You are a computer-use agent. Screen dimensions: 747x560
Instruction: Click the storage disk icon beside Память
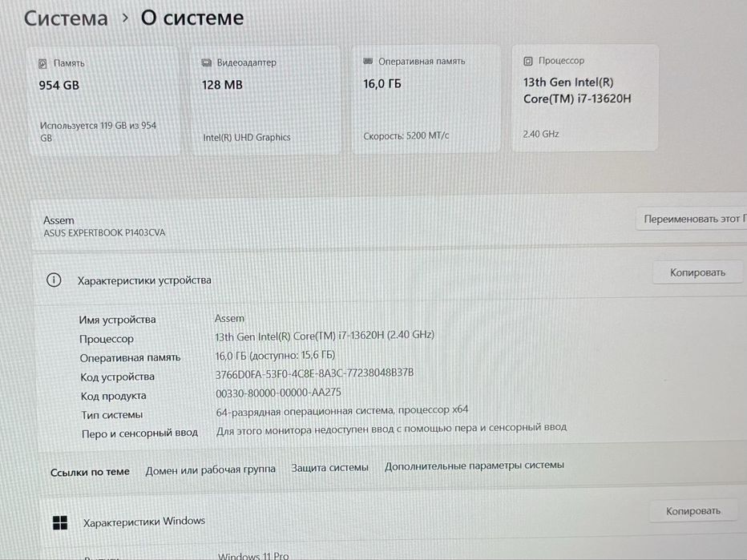click(x=42, y=63)
